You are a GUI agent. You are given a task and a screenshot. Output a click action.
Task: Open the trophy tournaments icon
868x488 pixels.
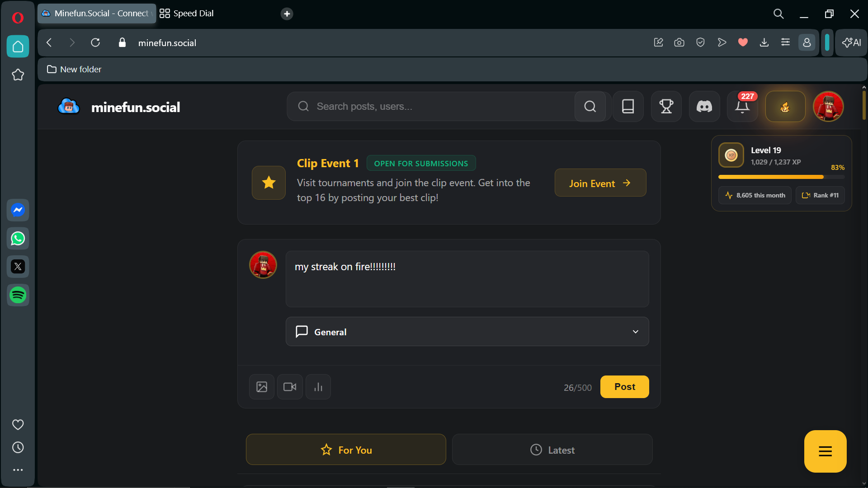(666, 107)
